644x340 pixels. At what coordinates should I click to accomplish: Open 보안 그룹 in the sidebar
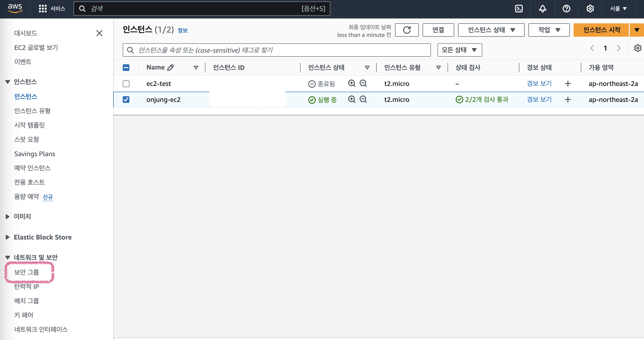click(27, 272)
